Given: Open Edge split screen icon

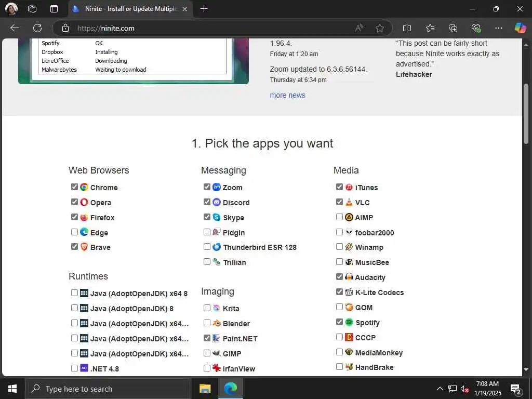Looking at the screenshot, I should click(x=407, y=28).
